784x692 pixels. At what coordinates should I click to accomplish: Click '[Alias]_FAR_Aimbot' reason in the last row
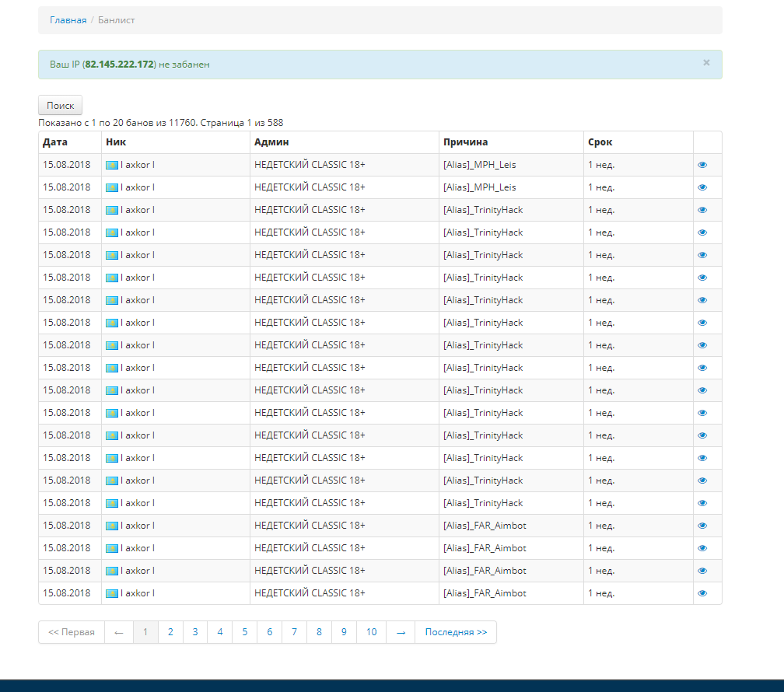pyautogui.click(x=485, y=593)
